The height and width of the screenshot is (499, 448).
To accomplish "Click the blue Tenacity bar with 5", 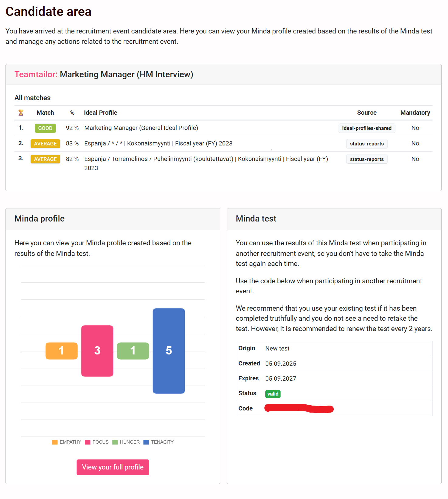I will pyautogui.click(x=169, y=351).
